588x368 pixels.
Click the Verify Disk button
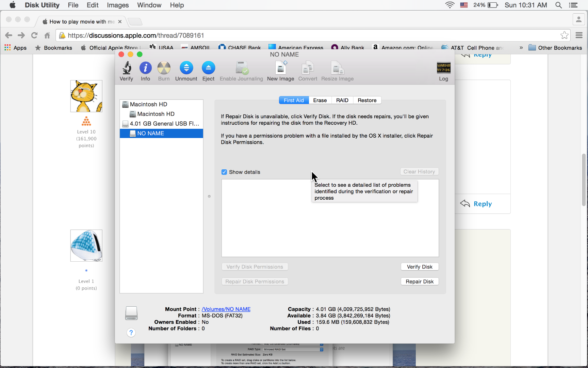point(420,266)
